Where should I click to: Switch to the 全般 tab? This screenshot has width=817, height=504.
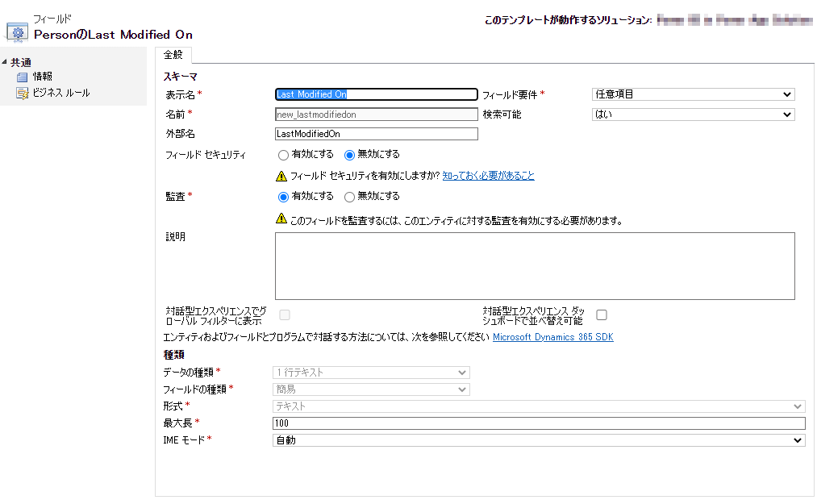(173, 55)
